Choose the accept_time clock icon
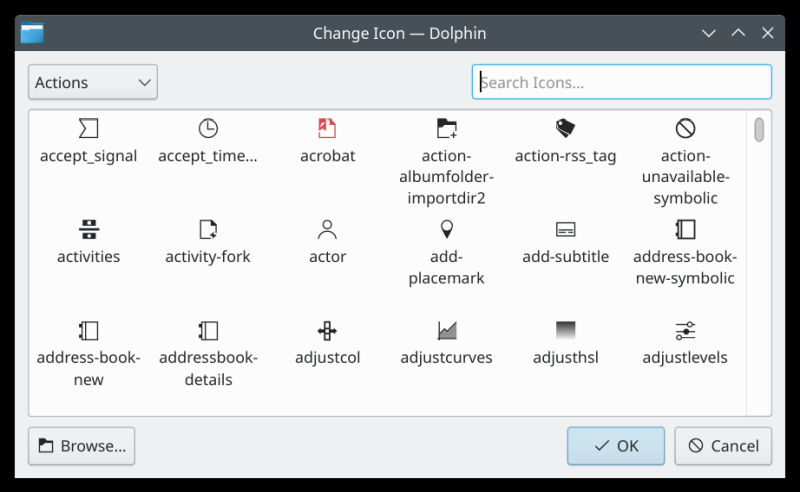Viewport: 800px width, 492px height. (x=208, y=128)
